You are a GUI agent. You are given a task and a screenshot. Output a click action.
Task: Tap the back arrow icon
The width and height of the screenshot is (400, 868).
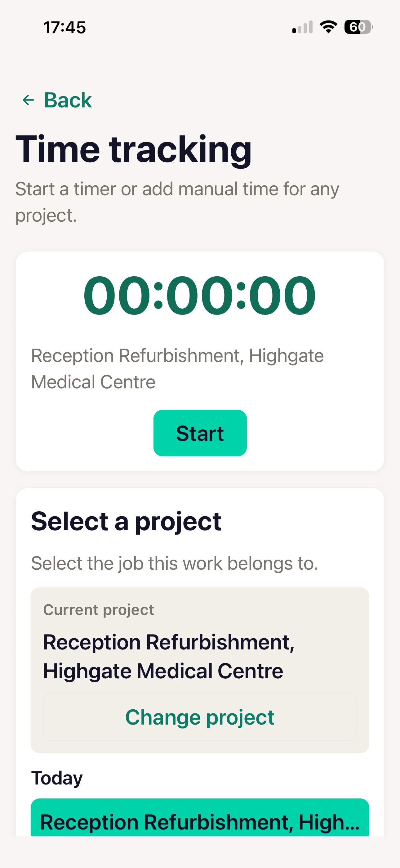point(28,100)
